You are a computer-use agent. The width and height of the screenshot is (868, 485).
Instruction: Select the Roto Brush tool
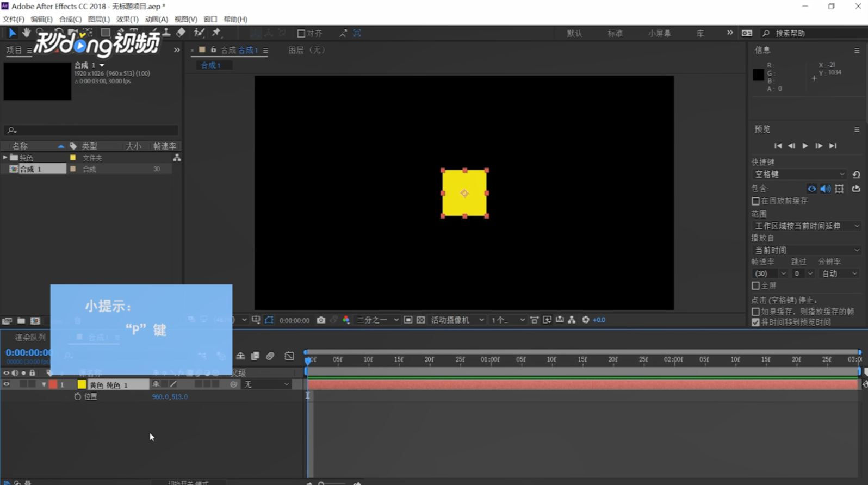[x=199, y=33]
